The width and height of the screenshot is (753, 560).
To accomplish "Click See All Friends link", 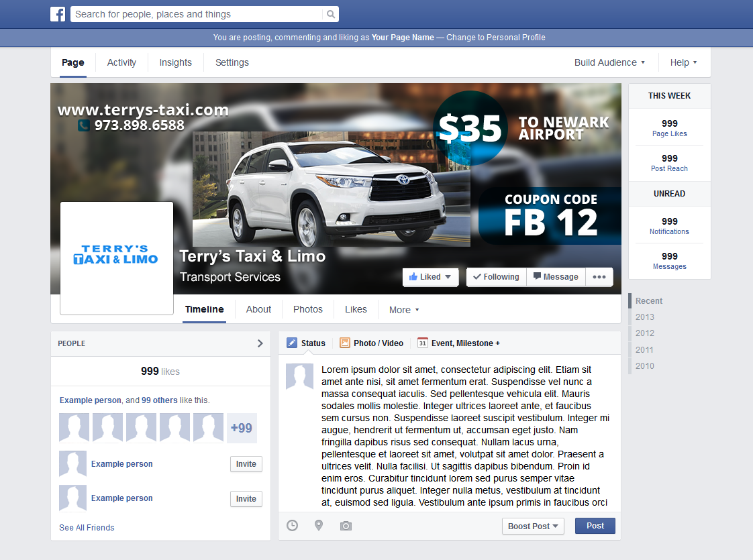I will [87, 528].
